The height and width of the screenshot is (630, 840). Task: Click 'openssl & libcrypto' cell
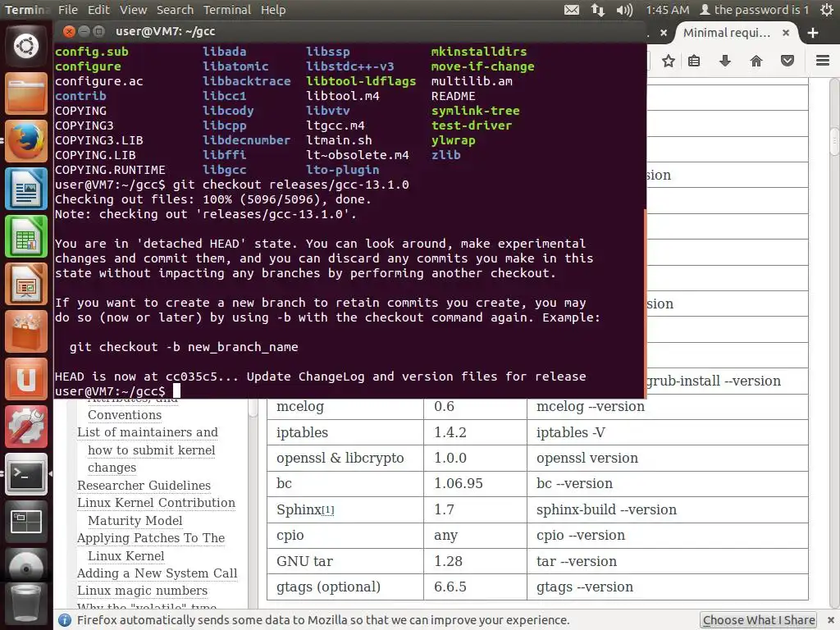click(345, 458)
